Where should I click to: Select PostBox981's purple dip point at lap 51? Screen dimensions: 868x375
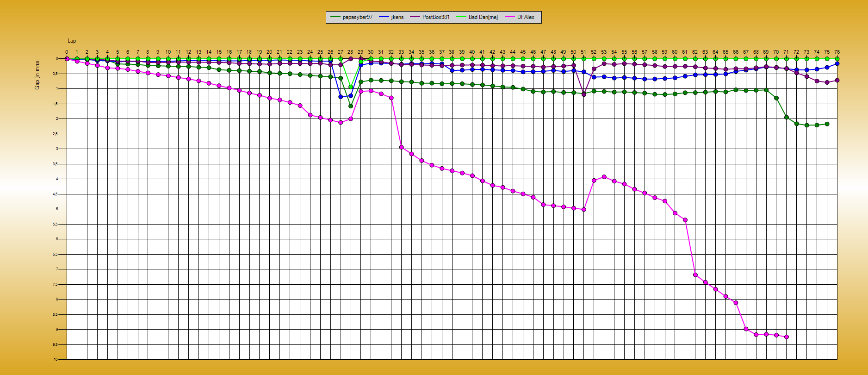tap(583, 94)
